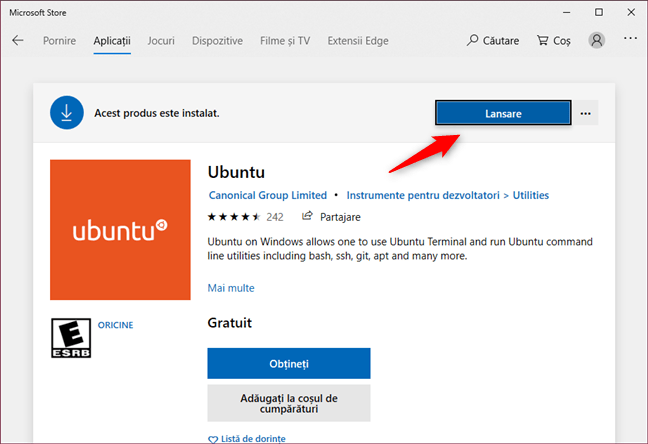Open the top-right more options menu
648x444 pixels.
(630, 38)
